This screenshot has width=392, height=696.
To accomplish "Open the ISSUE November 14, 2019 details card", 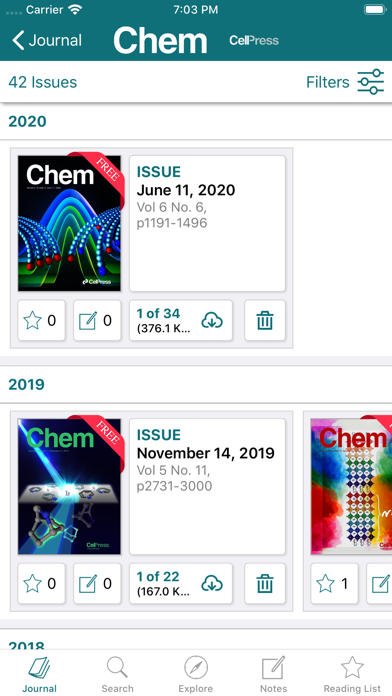I will coord(207,486).
